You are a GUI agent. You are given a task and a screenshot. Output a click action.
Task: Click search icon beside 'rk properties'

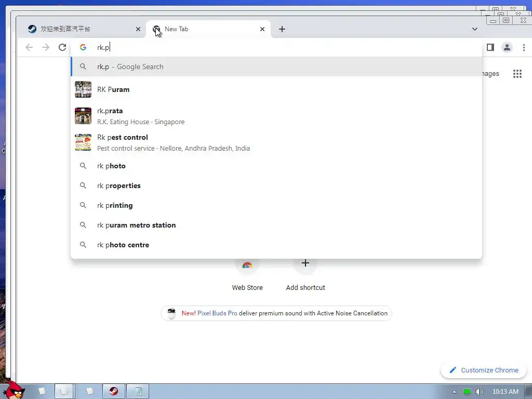83,185
